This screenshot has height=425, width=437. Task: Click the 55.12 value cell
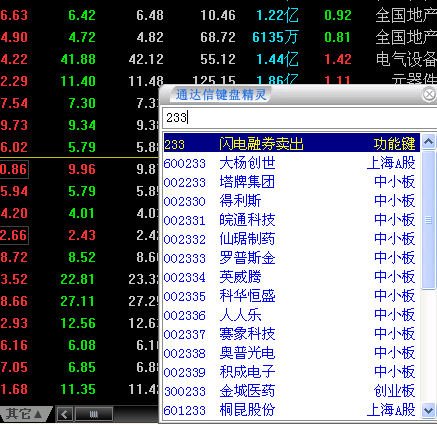pyautogui.click(x=218, y=59)
